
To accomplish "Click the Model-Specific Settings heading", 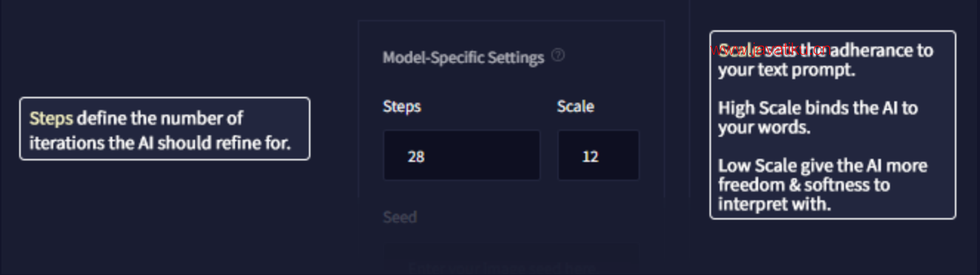I will [x=463, y=57].
